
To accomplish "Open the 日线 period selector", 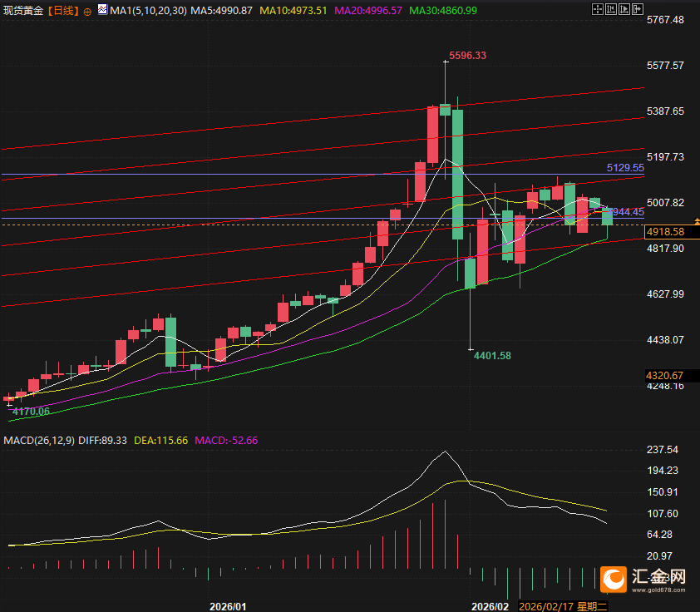I will click(62, 11).
